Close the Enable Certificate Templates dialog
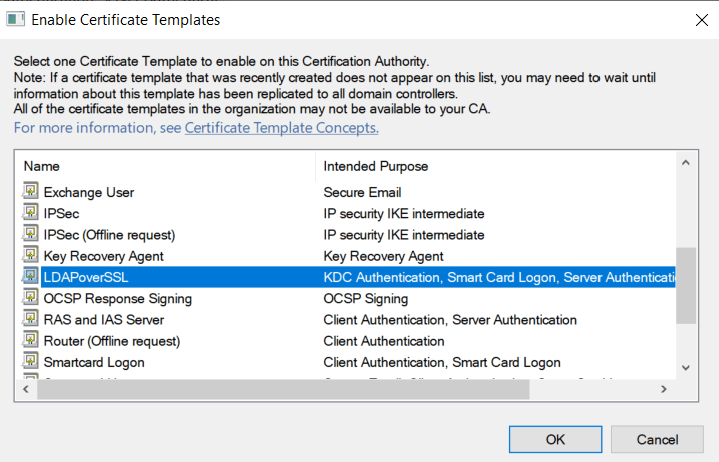 tap(697, 19)
